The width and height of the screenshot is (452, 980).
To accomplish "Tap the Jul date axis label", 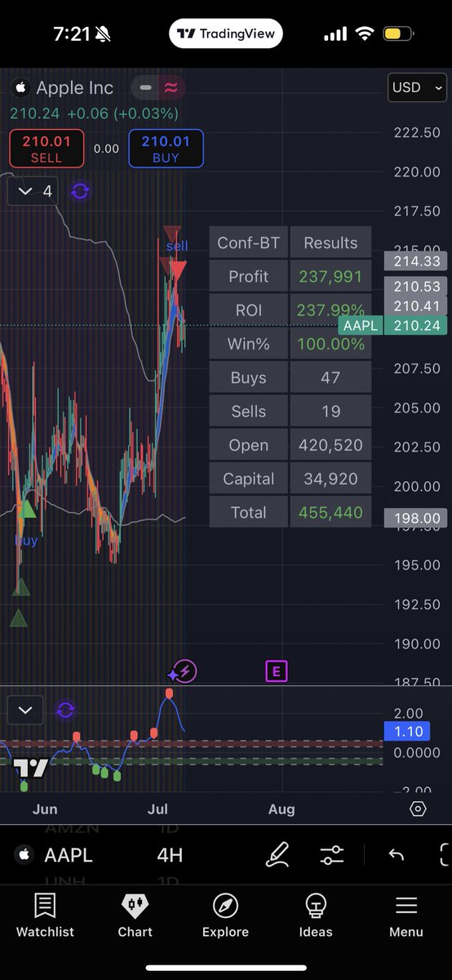I will pyautogui.click(x=157, y=809).
